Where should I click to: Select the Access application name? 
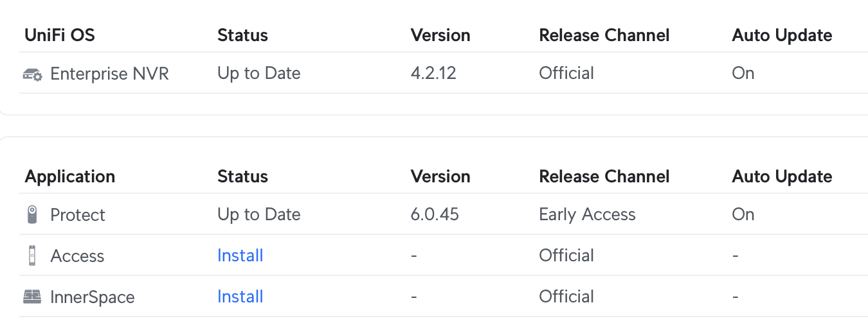pos(77,256)
